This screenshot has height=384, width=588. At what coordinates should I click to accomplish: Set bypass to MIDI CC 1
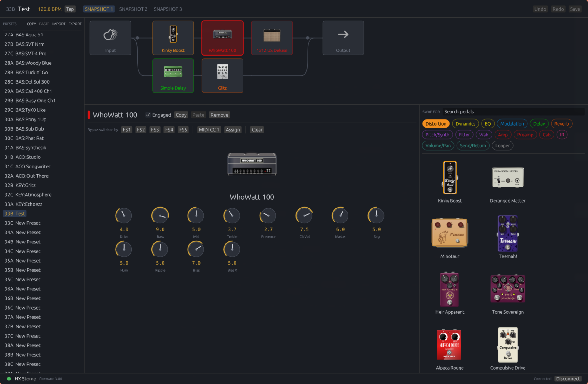pyautogui.click(x=209, y=130)
